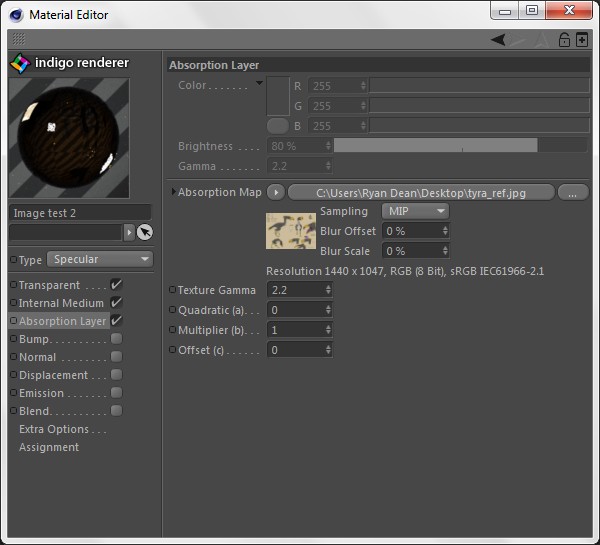Image resolution: width=600 pixels, height=545 pixels.
Task: Click the absorption map texture thumbnail
Action: click(290, 231)
